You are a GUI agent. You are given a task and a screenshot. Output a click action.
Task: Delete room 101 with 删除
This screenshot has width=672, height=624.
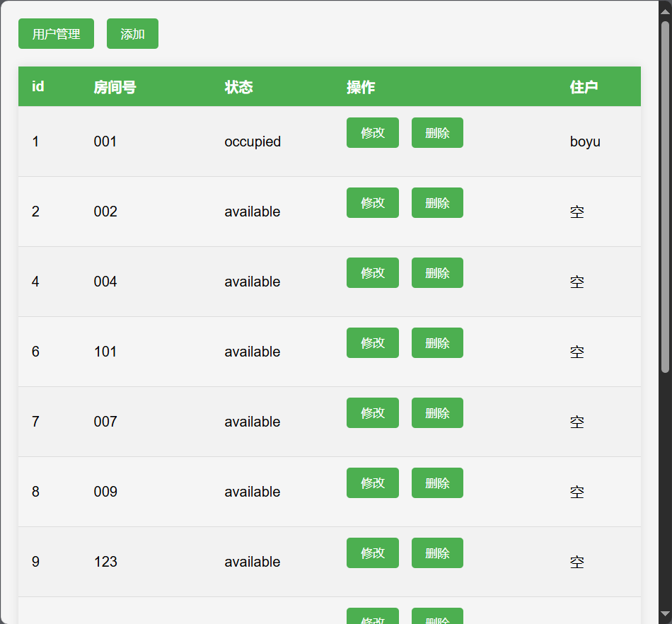[x=437, y=343]
